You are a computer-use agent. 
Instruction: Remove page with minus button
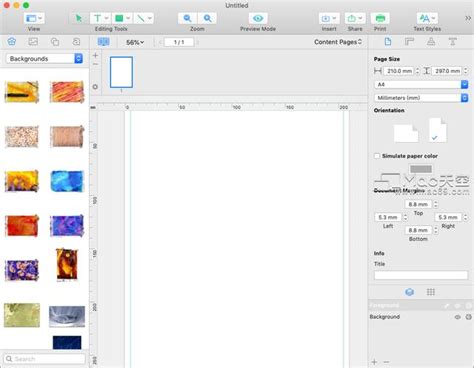[95, 64]
